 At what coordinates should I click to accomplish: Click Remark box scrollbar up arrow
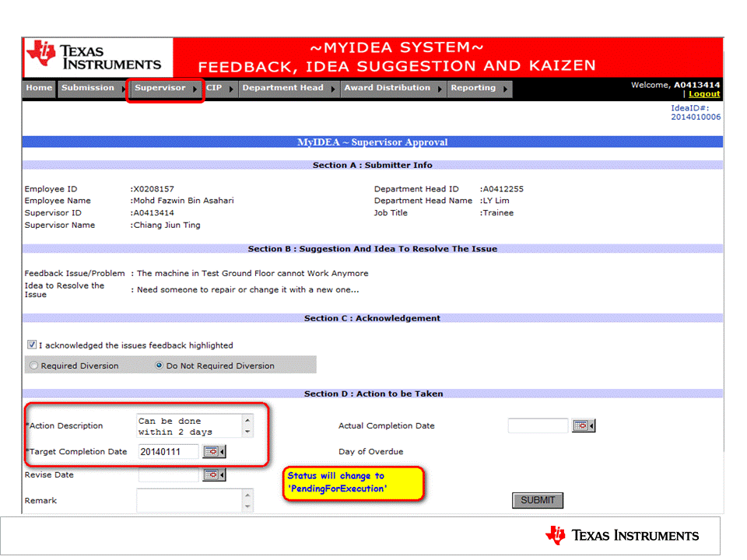pos(247,495)
